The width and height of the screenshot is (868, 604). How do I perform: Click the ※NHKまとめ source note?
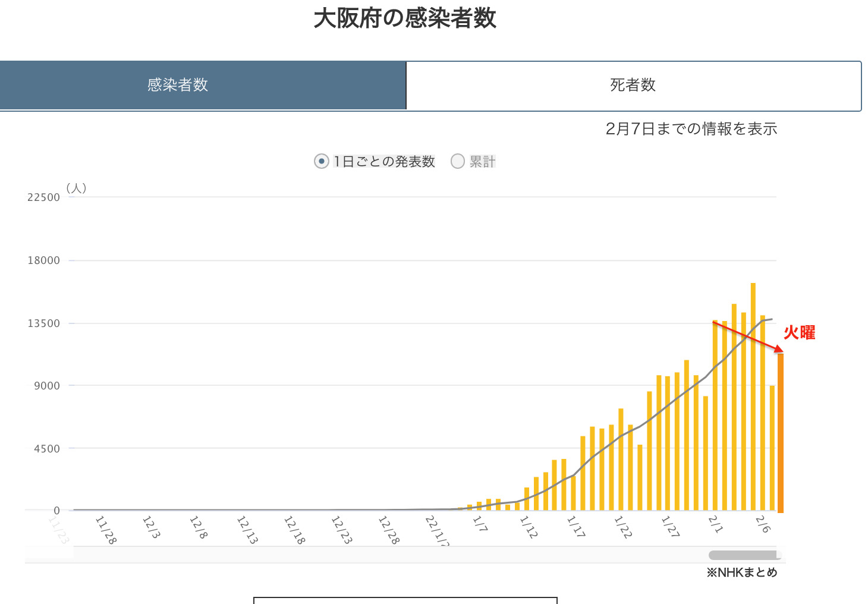[741, 572]
